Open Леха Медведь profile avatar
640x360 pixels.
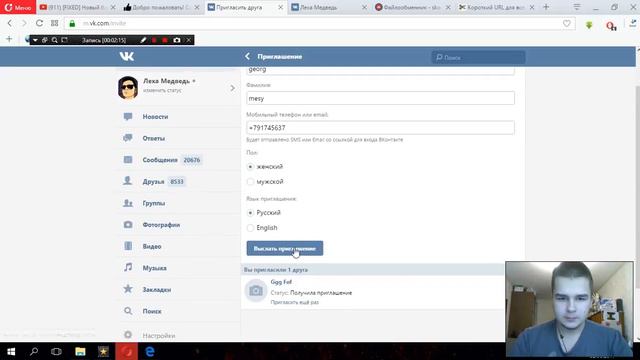click(x=128, y=87)
